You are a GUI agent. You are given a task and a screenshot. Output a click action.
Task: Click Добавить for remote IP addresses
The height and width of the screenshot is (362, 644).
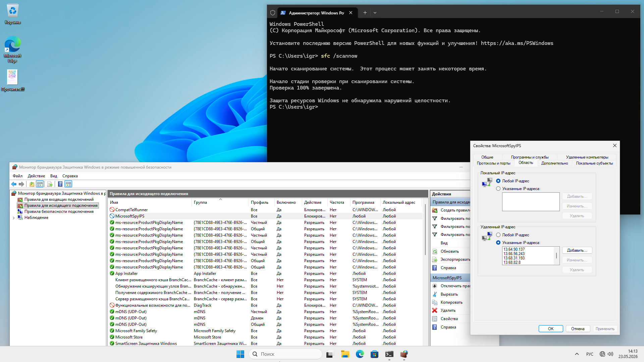577,250
